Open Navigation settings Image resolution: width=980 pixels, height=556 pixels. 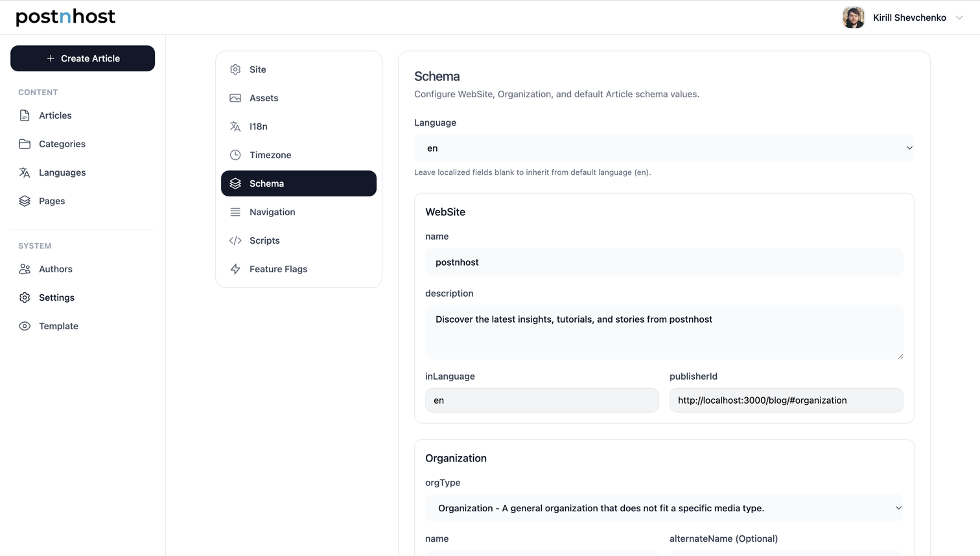point(299,212)
